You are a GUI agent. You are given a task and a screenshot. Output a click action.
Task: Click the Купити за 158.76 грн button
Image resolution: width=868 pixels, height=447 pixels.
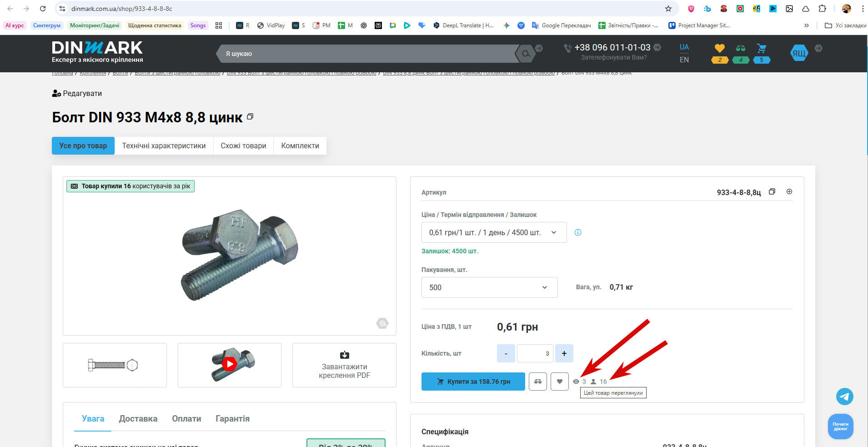tap(473, 382)
